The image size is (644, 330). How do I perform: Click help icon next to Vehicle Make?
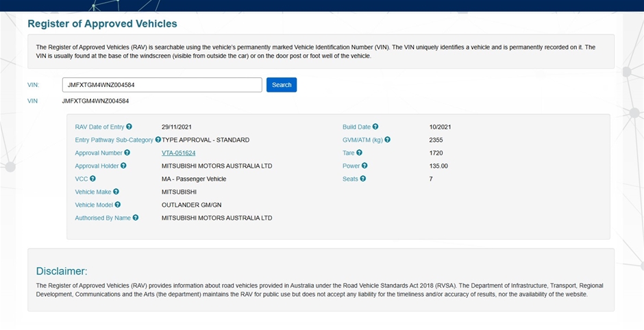click(116, 192)
